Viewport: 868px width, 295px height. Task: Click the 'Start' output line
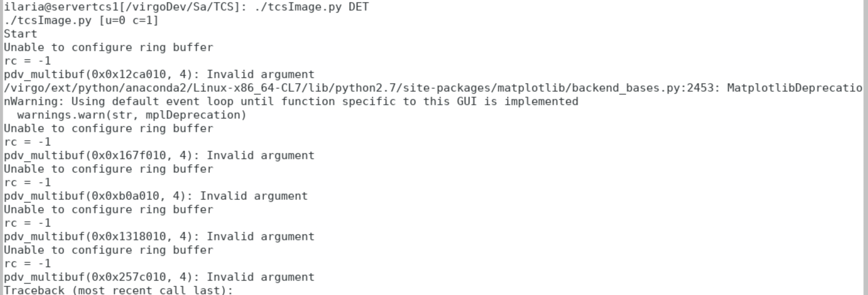20,34
